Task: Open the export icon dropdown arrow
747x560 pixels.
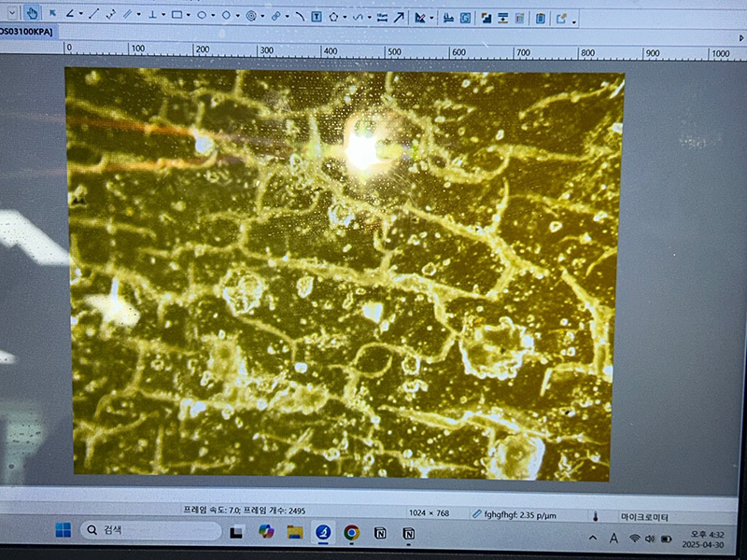Action: pos(573,19)
